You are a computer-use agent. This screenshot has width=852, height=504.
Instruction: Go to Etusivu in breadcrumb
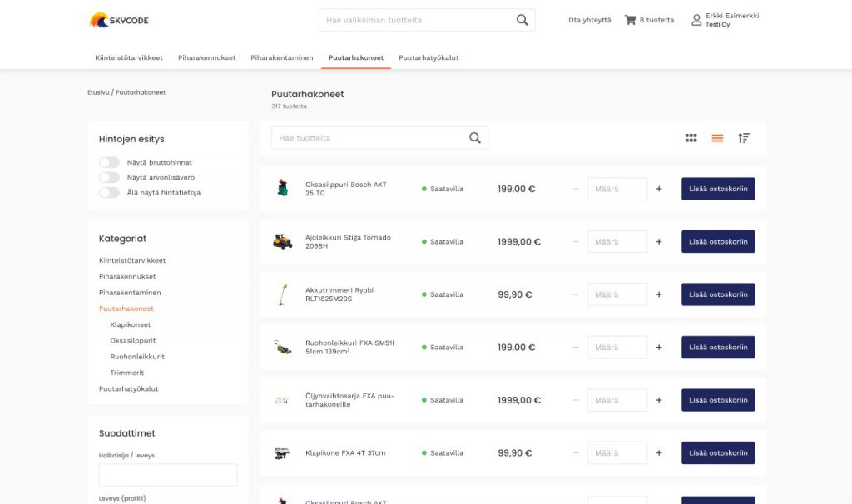click(x=98, y=92)
